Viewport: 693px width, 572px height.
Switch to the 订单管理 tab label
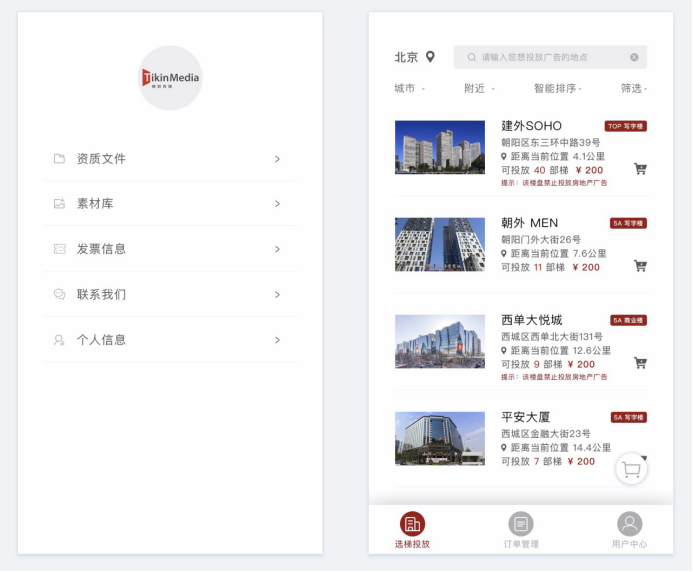[521, 544]
